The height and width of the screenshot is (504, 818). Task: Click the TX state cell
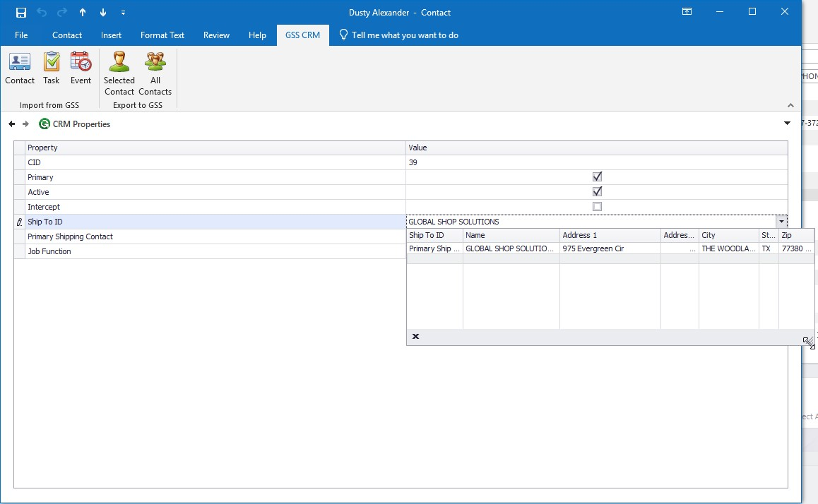(769, 248)
